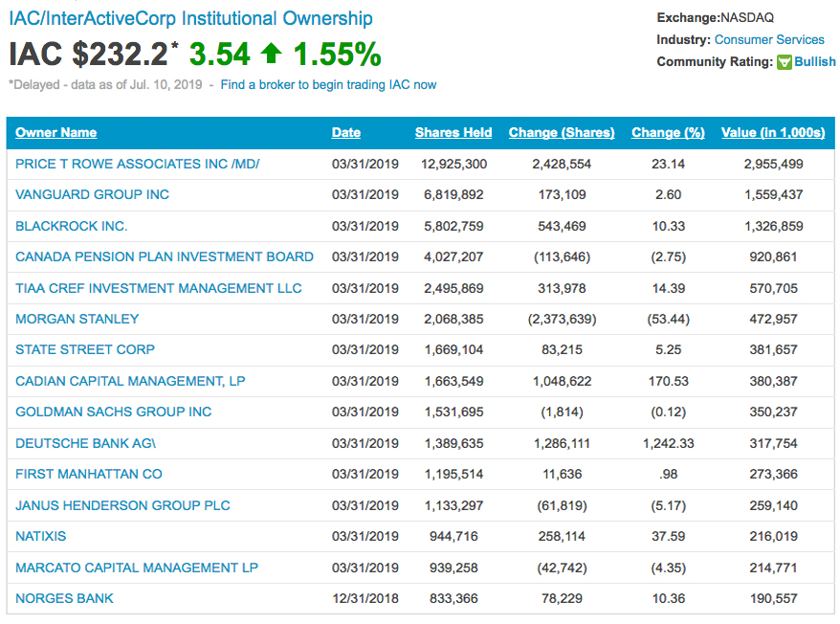Image resolution: width=840 pixels, height=624 pixels.
Task: Select Norges Bank value 190,557 cell
Action: [774, 598]
